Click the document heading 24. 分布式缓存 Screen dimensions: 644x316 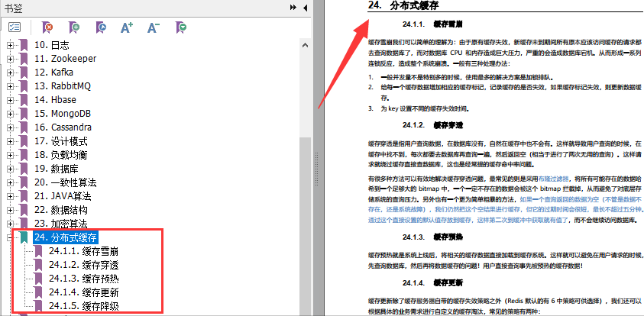[x=403, y=6]
